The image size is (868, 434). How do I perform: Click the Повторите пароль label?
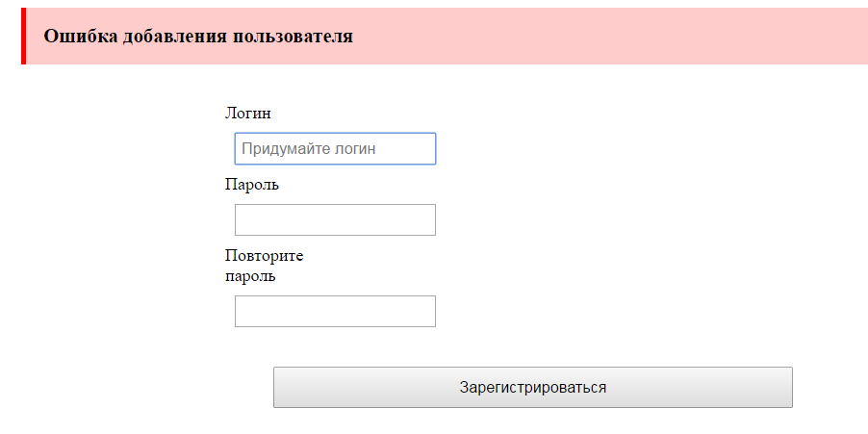[x=264, y=267]
